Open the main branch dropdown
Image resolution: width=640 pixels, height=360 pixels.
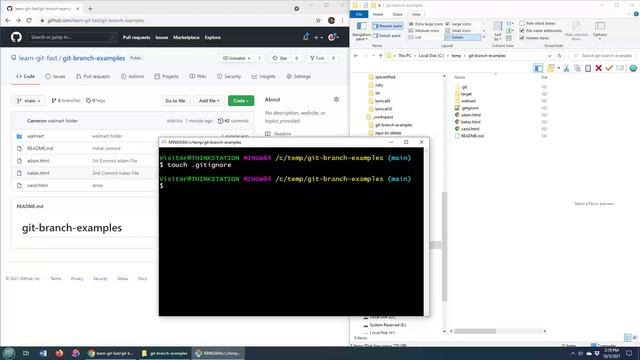tap(29, 100)
